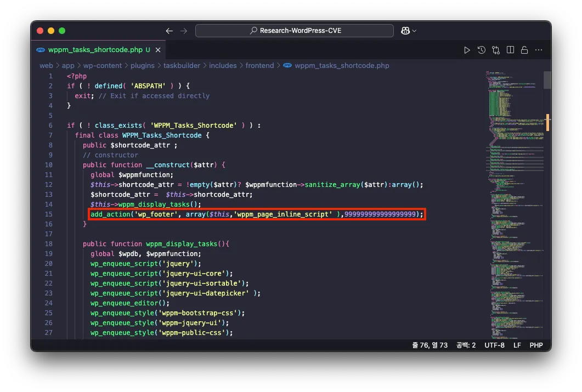Image resolution: width=582 pixels, height=392 pixels.
Task: Click the Research-WordPress-CVE search field
Action: (295, 31)
